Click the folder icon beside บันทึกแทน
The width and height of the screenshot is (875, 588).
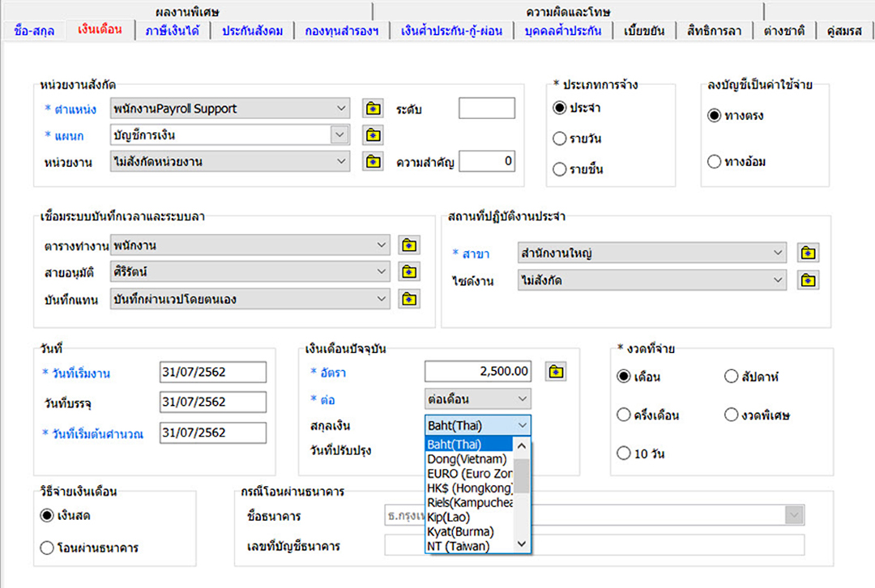pyautogui.click(x=409, y=300)
